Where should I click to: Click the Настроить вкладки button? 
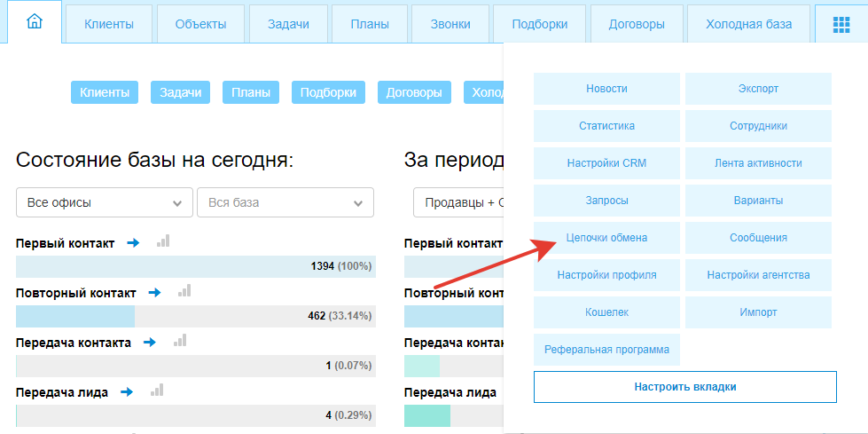[x=684, y=387]
